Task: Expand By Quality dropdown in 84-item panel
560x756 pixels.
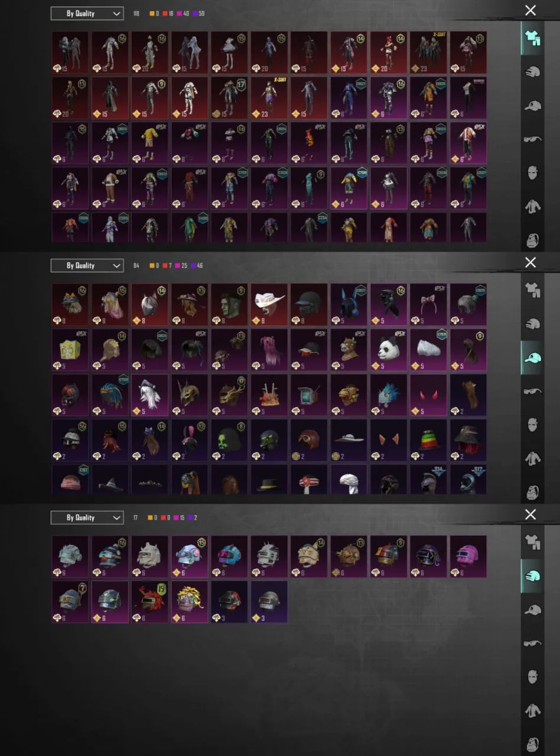Action: (x=87, y=265)
